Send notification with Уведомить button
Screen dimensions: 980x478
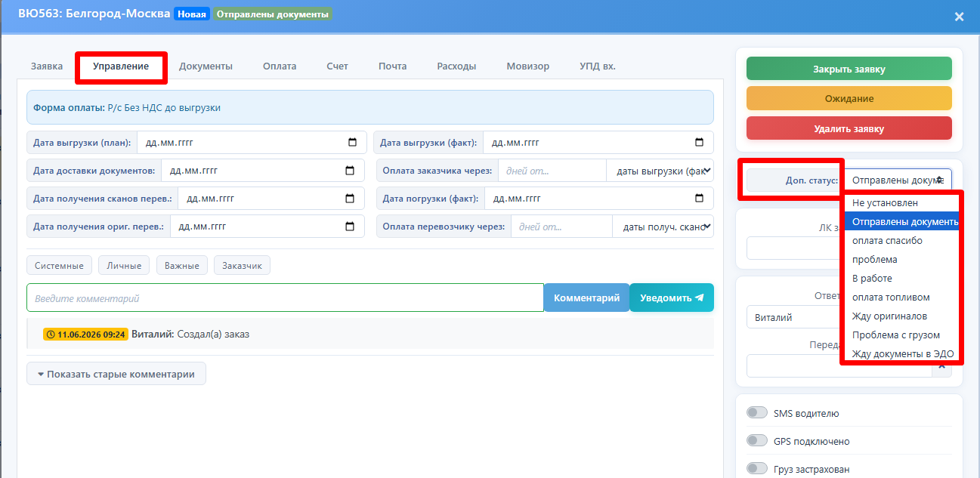[x=672, y=298]
